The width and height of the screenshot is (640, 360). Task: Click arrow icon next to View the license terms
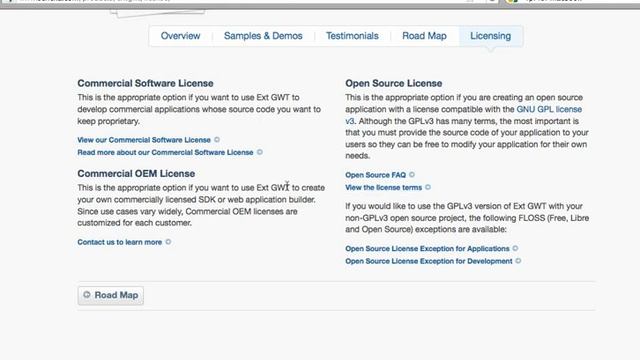(428, 187)
